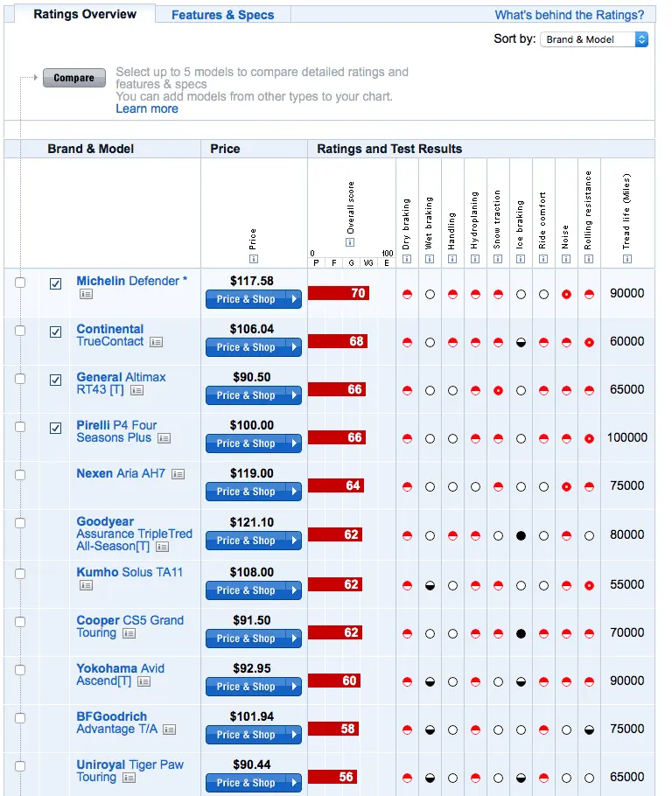Open Nexen Aria AH7 model link
The height and width of the screenshot is (796, 672).
pyautogui.click(x=121, y=473)
